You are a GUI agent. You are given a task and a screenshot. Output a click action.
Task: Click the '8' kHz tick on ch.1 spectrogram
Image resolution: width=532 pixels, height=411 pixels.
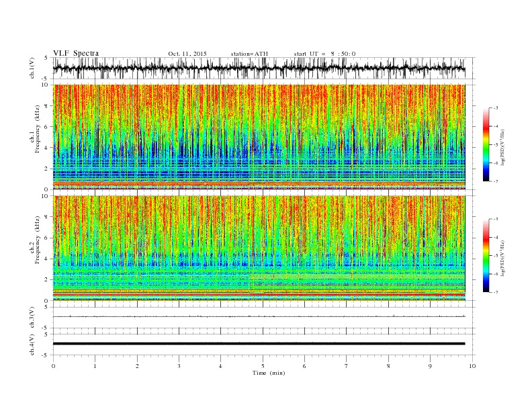46,106
